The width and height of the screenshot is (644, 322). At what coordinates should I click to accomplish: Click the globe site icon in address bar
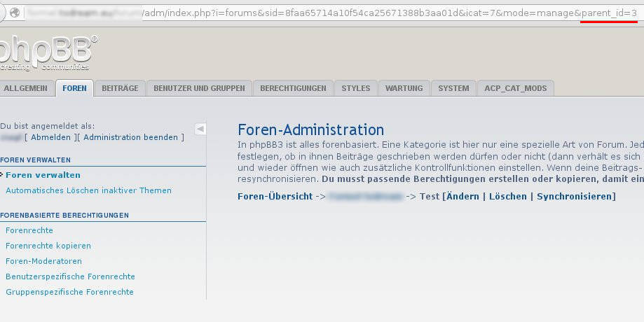point(16,13)
